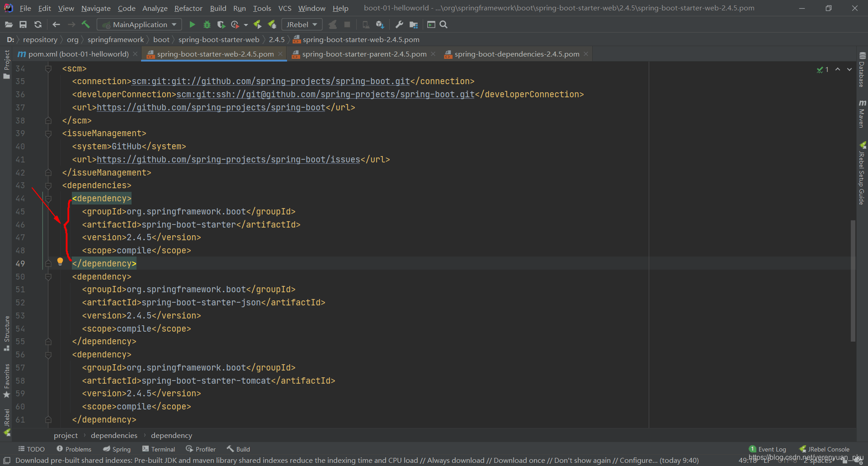Click the intention light bulb on line 49
Screen dimensions: 868x466
click(x=60, y=262)
